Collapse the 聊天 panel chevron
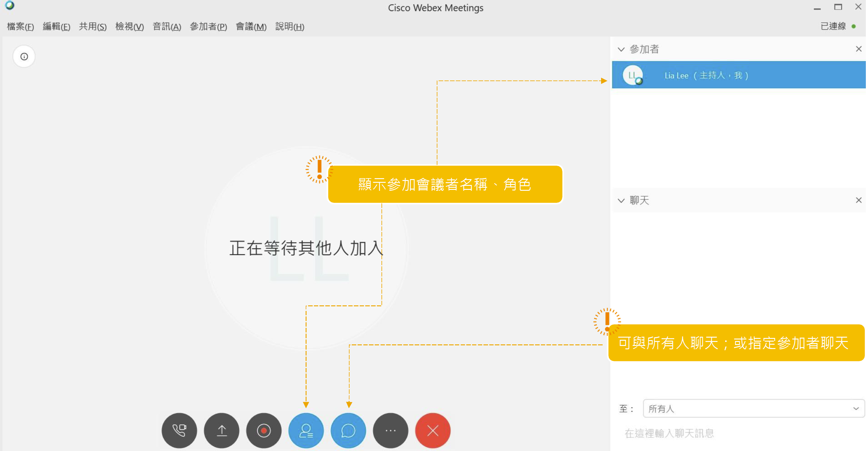This screenshot has width=868, height=451. 621,200
